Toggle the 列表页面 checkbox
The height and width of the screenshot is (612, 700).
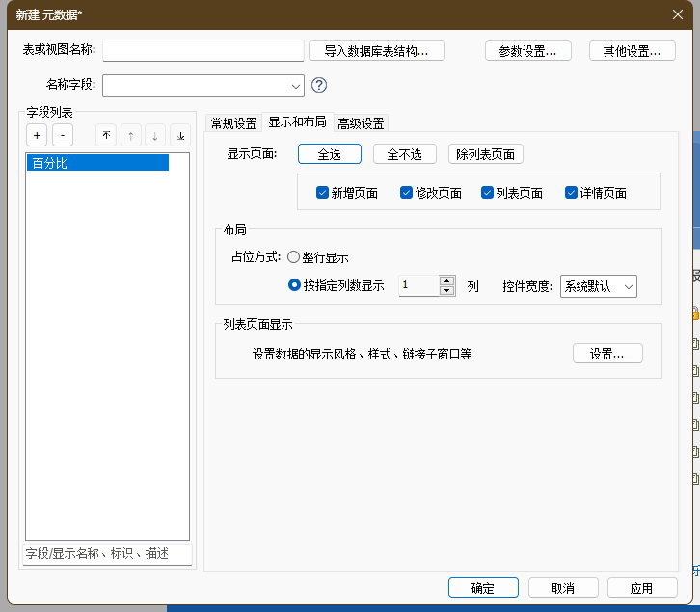(488, 193)
